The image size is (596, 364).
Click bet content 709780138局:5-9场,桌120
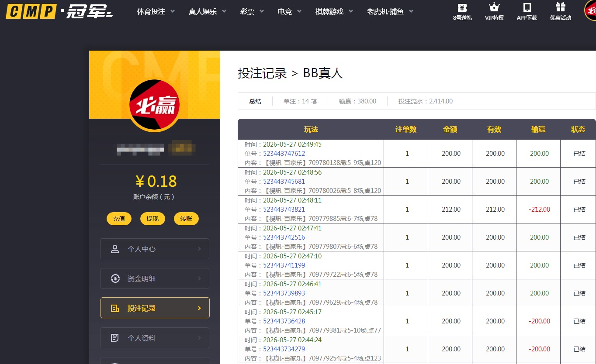coord(345,163)
